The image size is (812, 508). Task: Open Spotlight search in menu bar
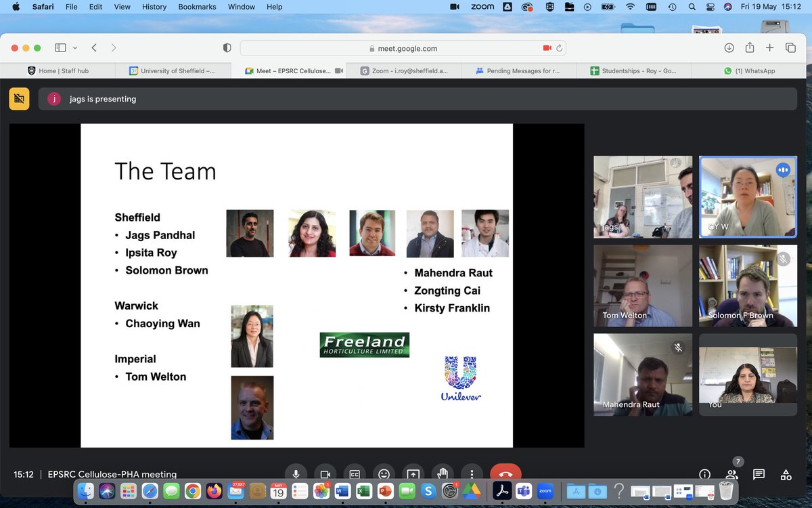point(691,7)
